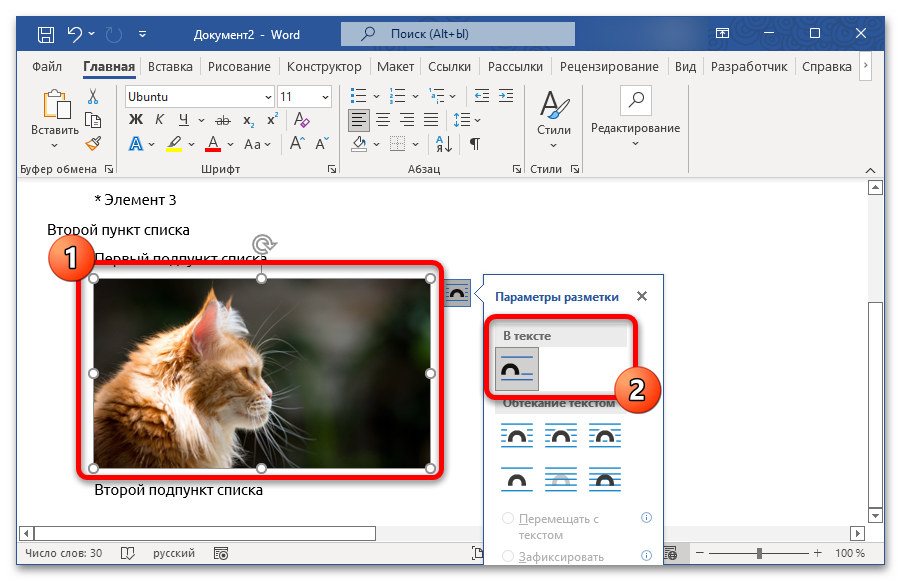
Task: Select the В тексте inline layout option
Action: click(x=517, y=369)
